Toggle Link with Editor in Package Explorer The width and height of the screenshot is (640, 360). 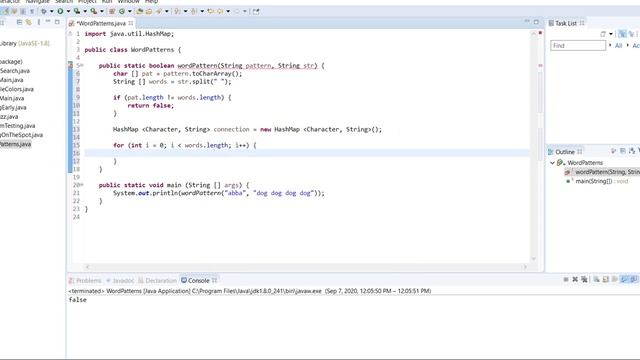tap(29, 22)
